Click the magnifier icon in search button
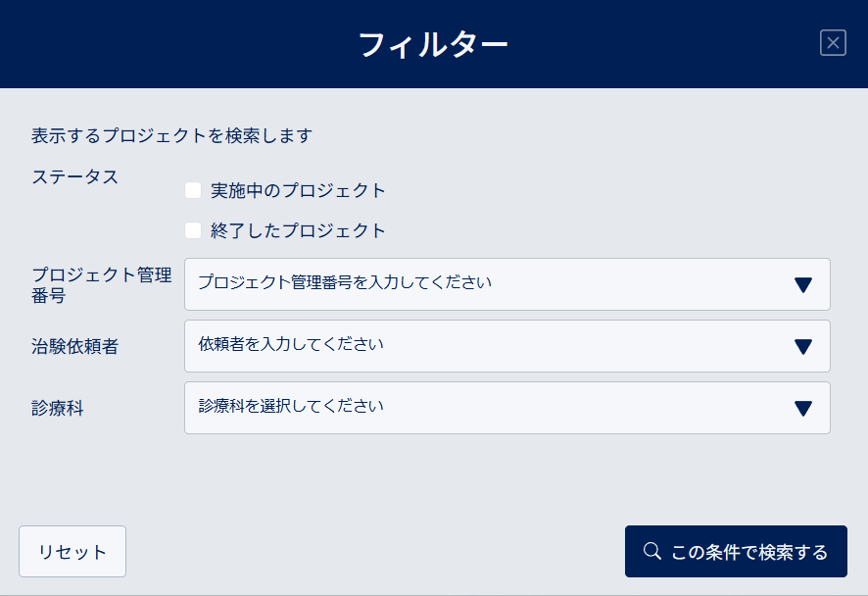The width and height of the screenshot is (868, 596). tap(652, 551)
